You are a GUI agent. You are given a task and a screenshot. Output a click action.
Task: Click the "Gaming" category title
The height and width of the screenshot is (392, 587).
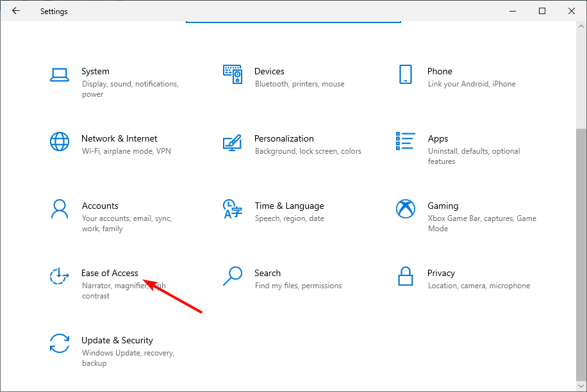[443, 206]
